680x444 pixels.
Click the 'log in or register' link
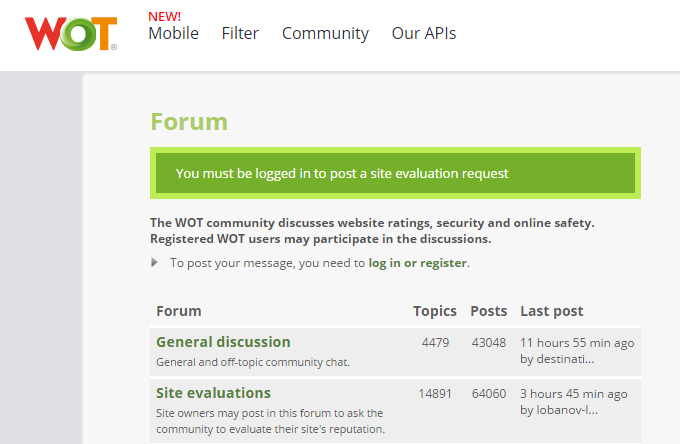click(x=418, y=263)
